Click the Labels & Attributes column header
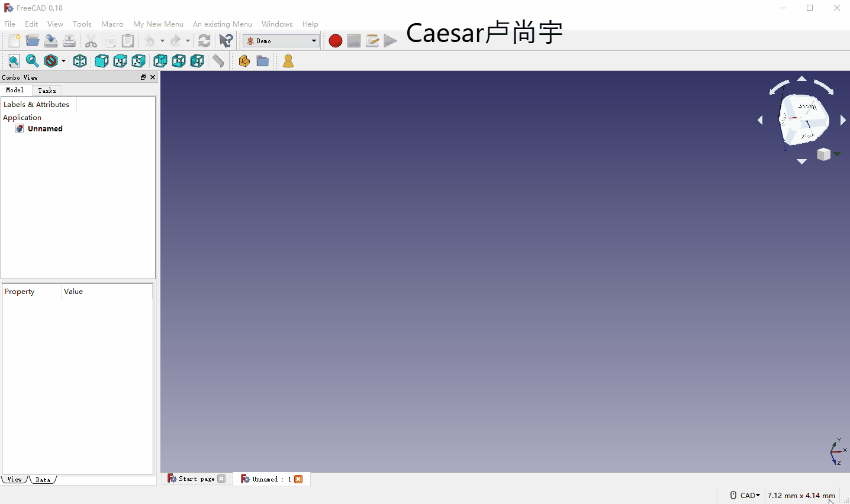Viewport: 850px width, 504px height. 39,105
